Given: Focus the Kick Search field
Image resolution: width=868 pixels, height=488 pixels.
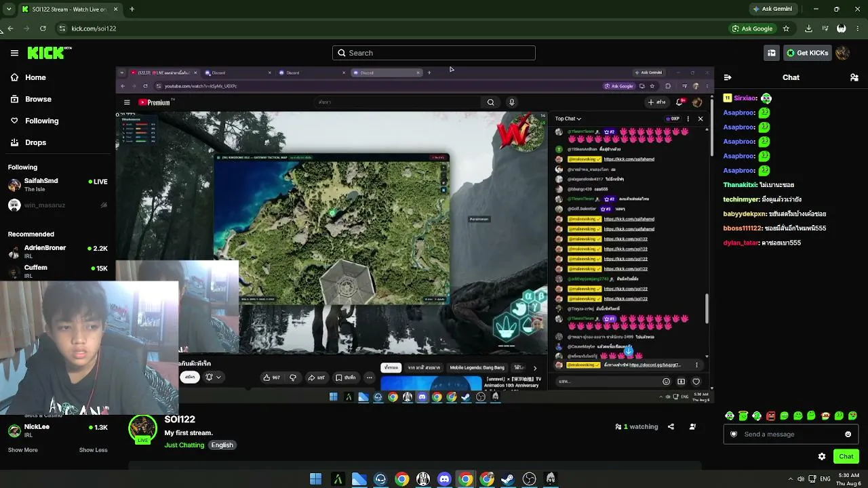Looking at the screenshot, I should tap(434, 53).
